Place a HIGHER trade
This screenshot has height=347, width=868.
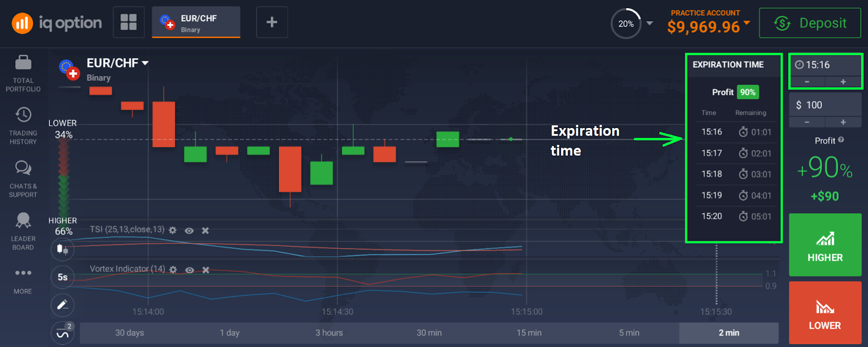coord(825,245)
